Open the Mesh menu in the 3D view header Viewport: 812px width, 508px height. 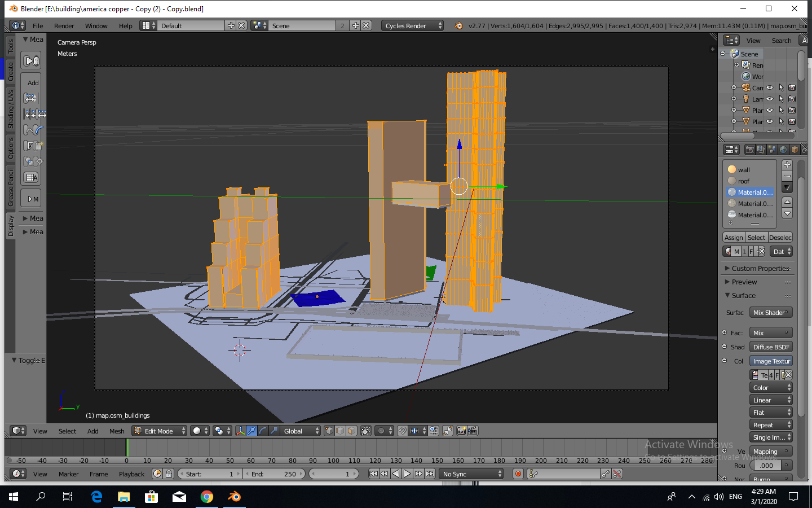[x=117, y=431]
